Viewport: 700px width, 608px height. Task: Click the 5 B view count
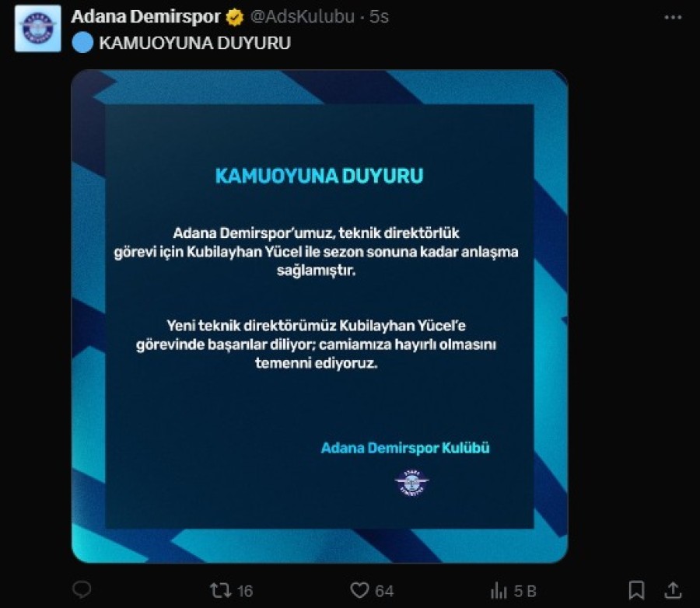coord(524,591)
